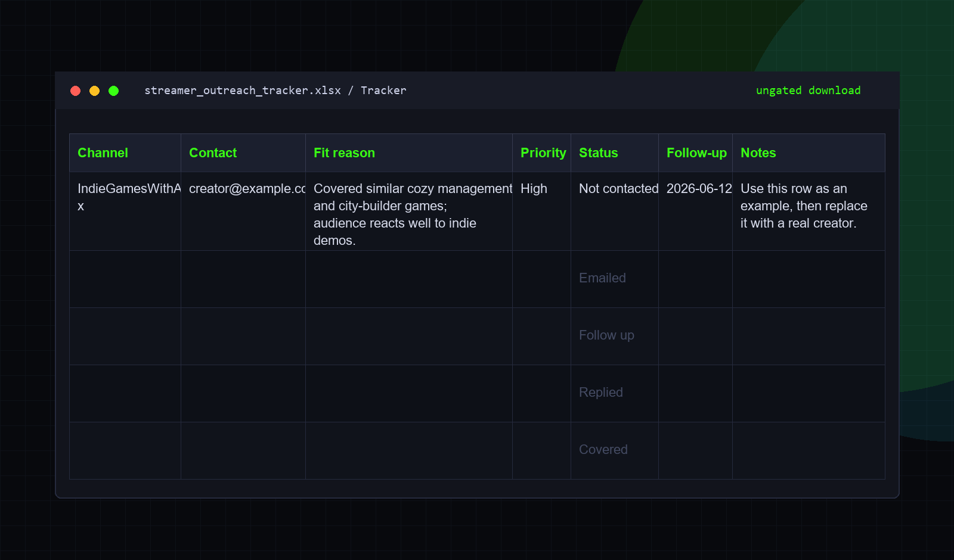The image size is (954, 560).
Task: Select the Follow up status cell
Action: 615,337
